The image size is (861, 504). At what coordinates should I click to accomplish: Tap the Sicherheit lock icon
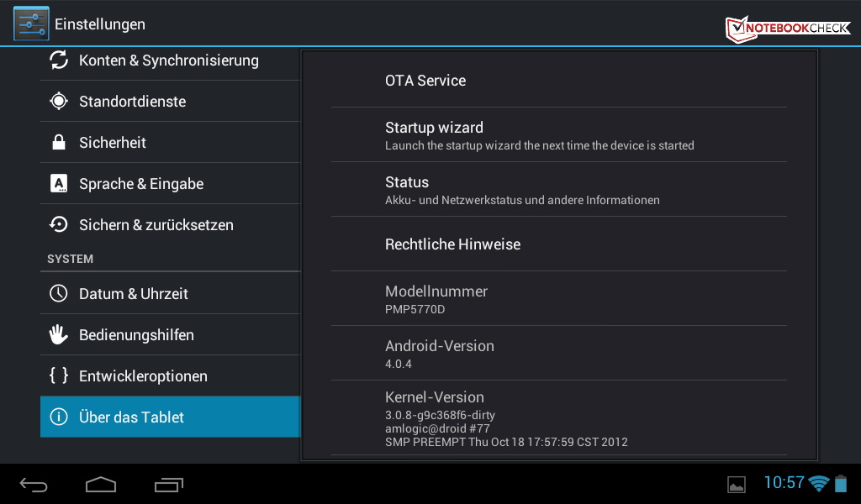[x=59, y=143]
